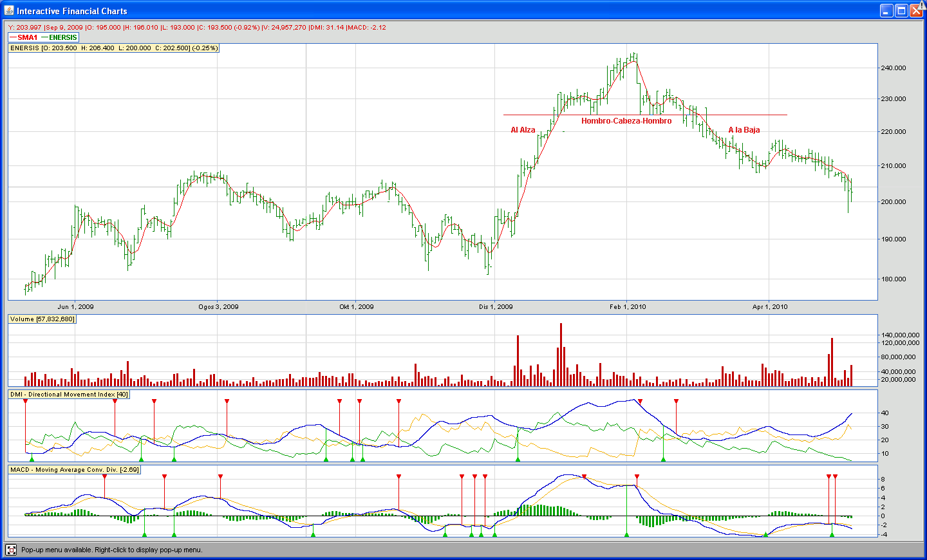The height and width of the screenshot is (560, 927).
Task: Click the "MACD: -2.12" readout
Action: tap(367, 28)
